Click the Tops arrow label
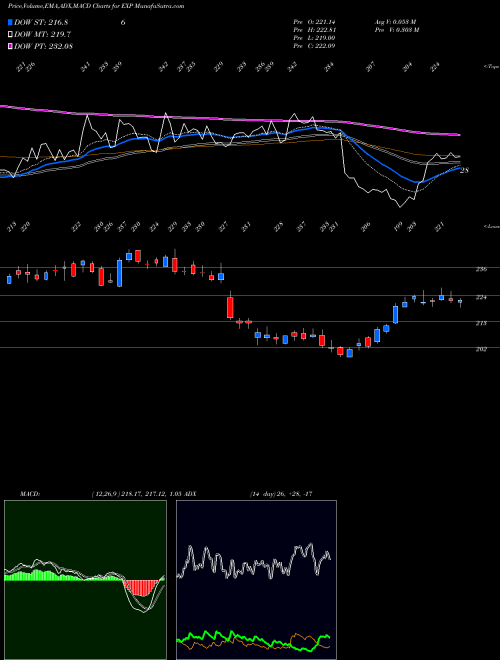 point(491,67)
